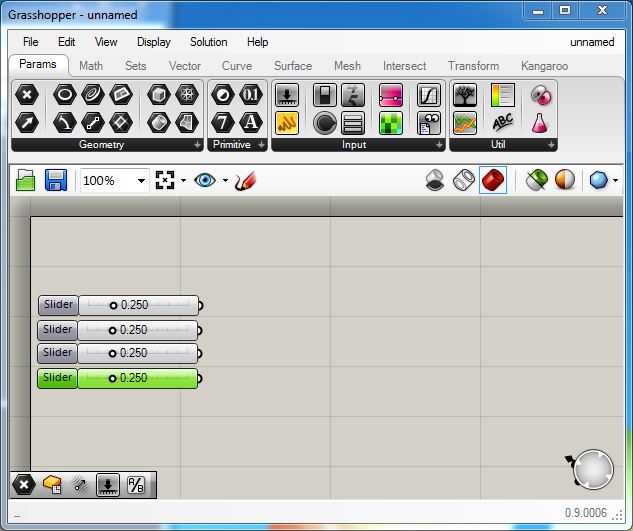The image size is (633, 531).
Task: Save the document with the floppy icon
Action: [56, 180]
